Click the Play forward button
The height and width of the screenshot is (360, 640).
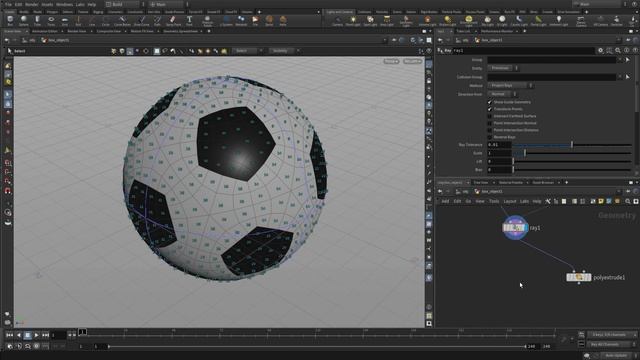coord(36,335)
